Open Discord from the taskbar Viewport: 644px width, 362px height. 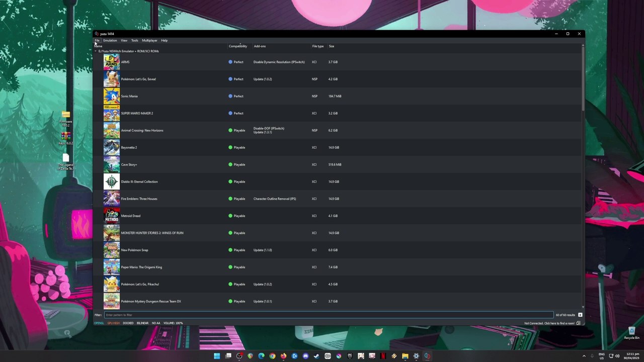click(305, 356)
